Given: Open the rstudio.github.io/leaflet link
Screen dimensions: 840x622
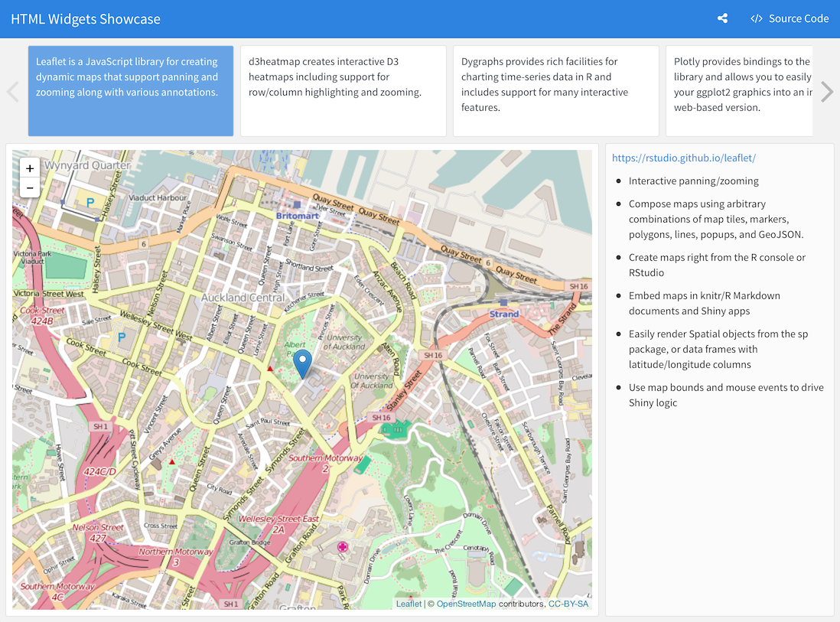Looking at the screenshot, I should tap(683, 158).
